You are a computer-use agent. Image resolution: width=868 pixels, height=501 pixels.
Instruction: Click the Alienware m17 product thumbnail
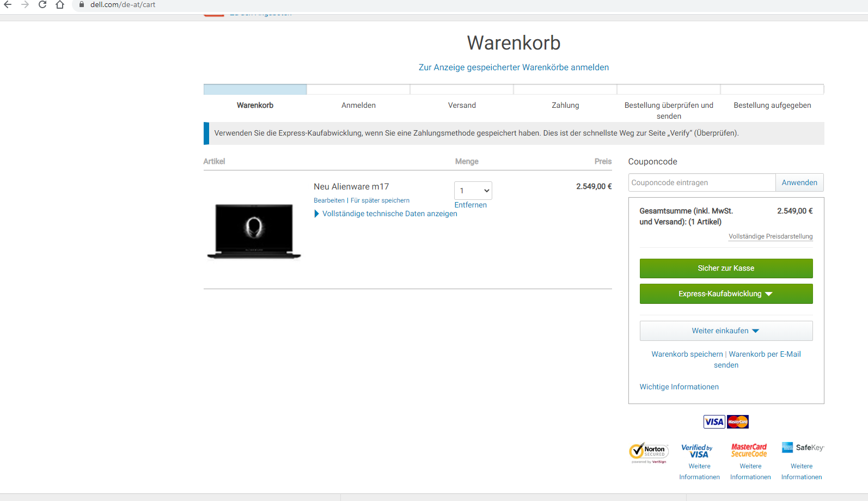click(254, 230)
